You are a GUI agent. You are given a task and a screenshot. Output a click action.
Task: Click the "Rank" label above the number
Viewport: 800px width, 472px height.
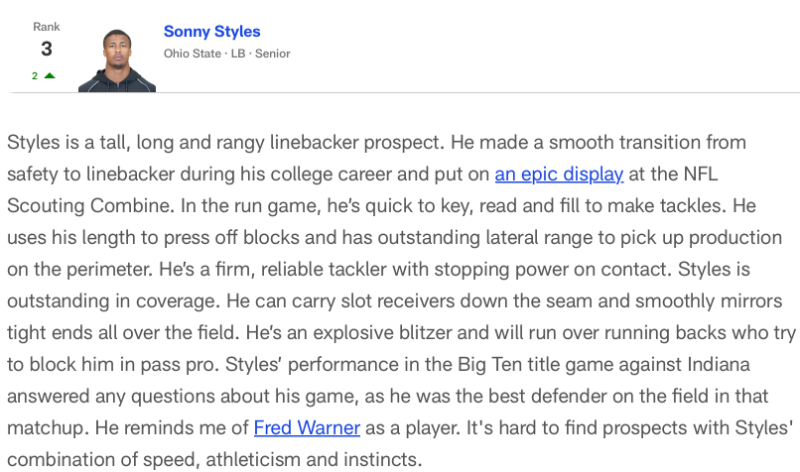(46, 26)
